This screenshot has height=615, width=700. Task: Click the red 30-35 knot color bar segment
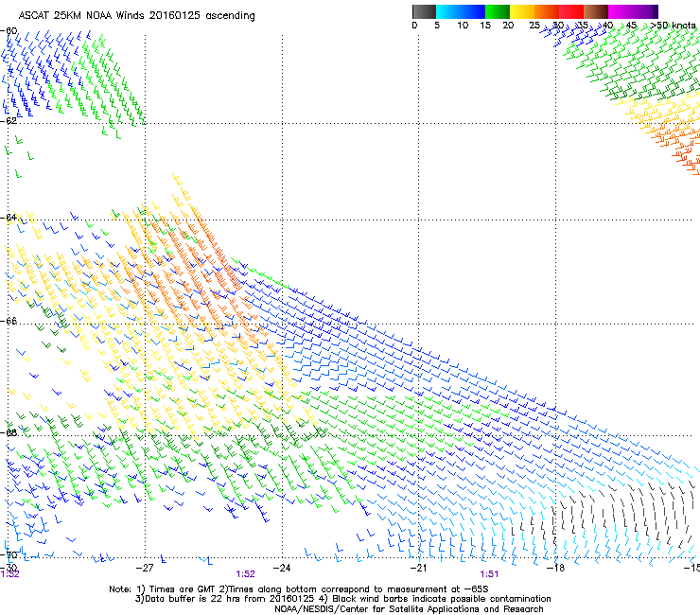point(571,11)
